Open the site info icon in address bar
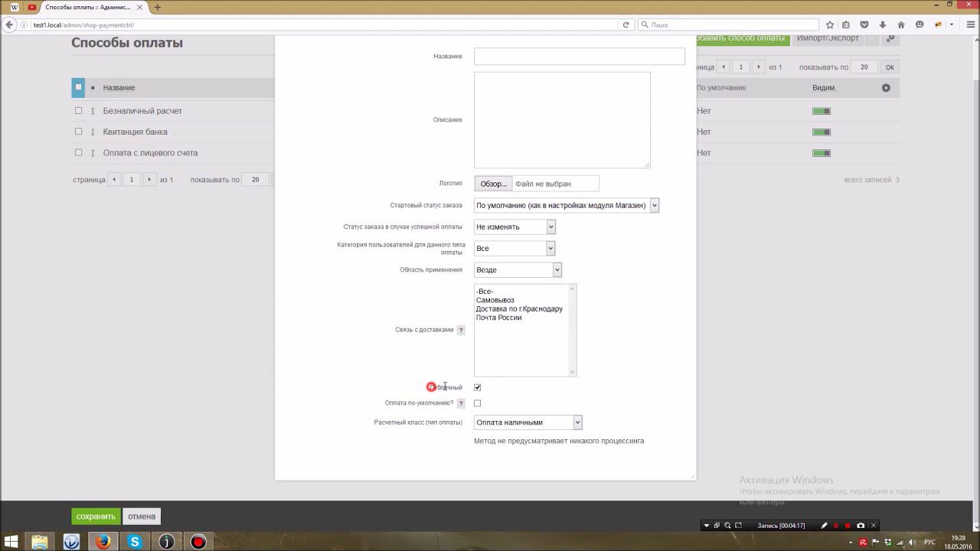Viewport: 980px width, 551px height. 24,24
